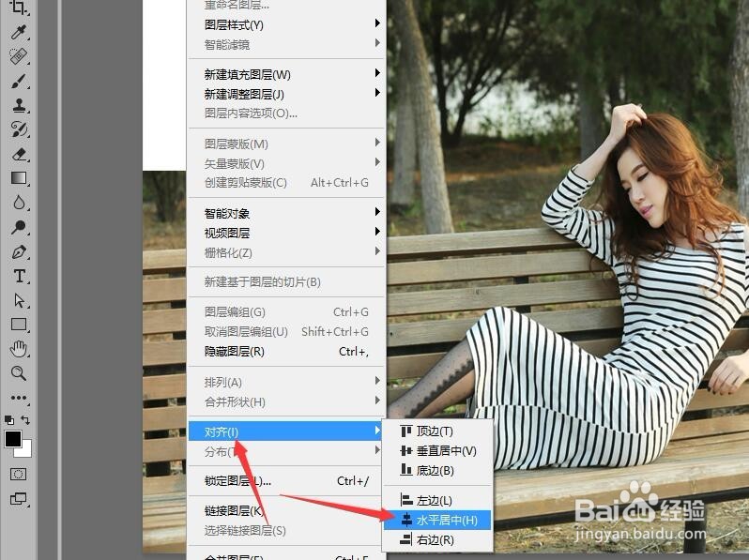Click 图层编组(G) menu entry

[x=285, y=311]
